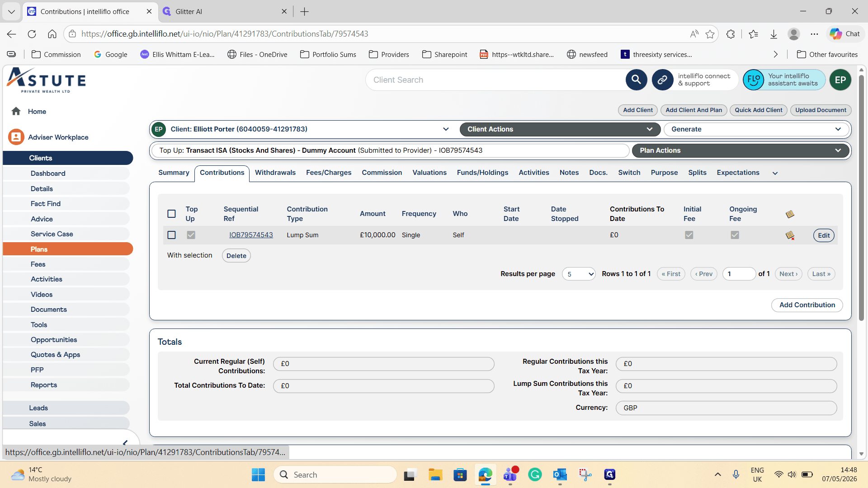Expand the Generate dropdown
This screenshot has width=868, height=488.
click(756, 129)
